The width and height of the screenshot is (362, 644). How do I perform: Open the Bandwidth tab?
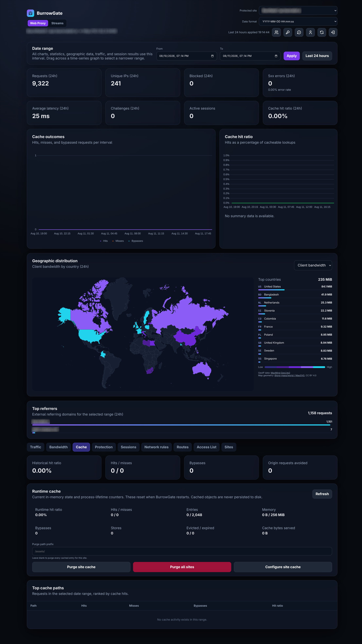click(58, 447)
